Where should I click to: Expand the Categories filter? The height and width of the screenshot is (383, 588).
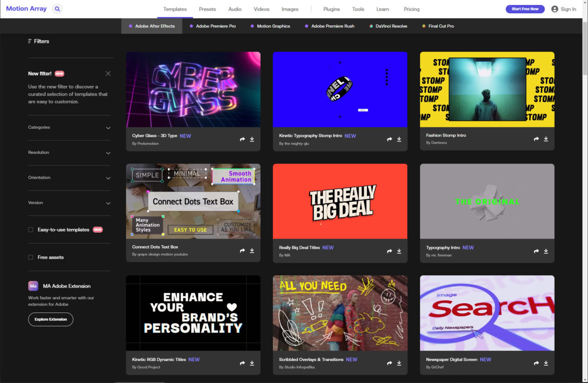(108, 128)
